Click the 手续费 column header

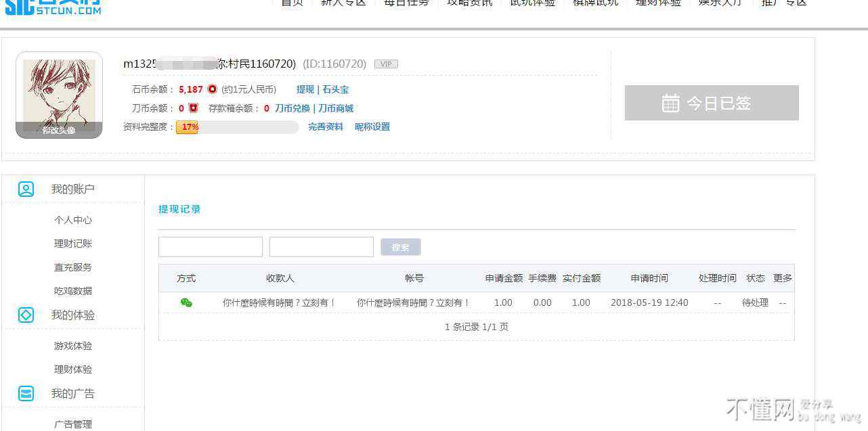click(x=542, y=278)
